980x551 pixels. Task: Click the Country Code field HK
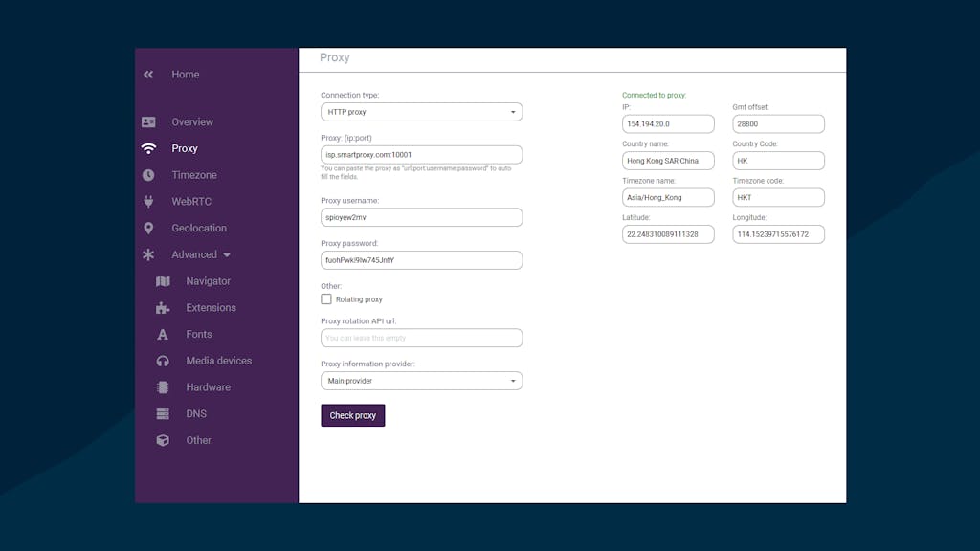point(778,161)
